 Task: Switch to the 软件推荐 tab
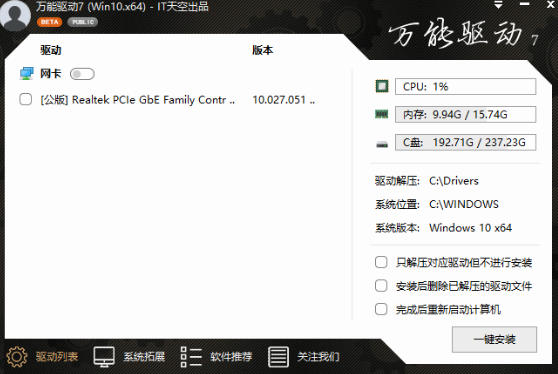pyautogui.click(x=231, y=357)
